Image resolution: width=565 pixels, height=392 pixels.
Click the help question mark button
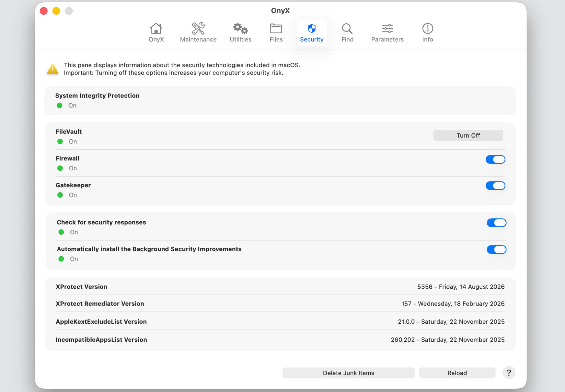point(509,373)
